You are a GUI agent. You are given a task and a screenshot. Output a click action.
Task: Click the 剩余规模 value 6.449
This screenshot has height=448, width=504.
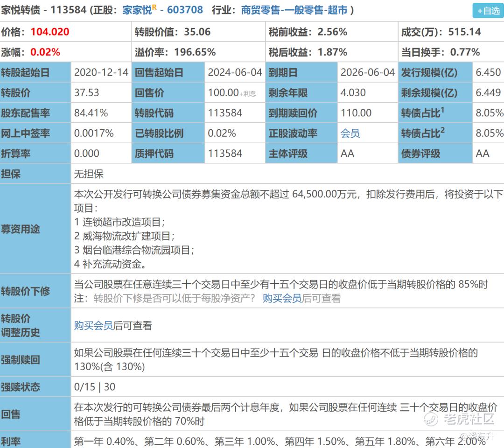488,92
